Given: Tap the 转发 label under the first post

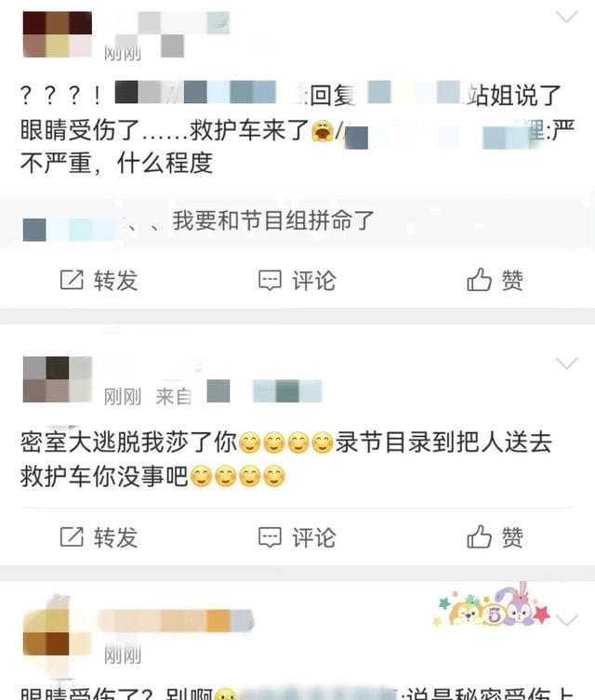Looking at the screenshot, I should coord(115,281).
